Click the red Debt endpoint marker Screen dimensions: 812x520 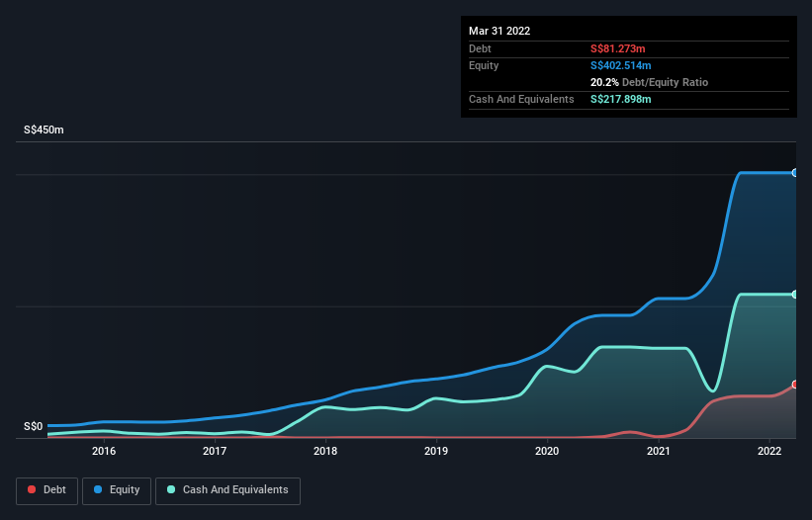[795, 385]
